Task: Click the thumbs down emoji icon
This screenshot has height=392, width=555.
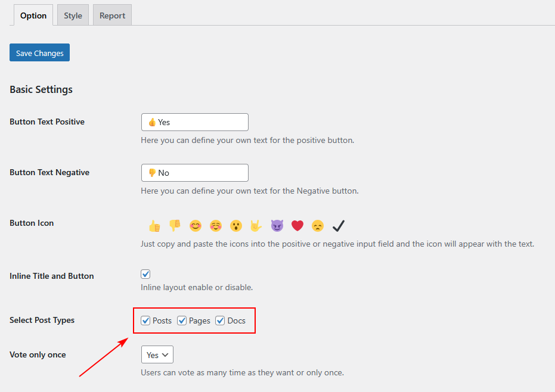Action: pyautogui.click(x=175, y=226)
